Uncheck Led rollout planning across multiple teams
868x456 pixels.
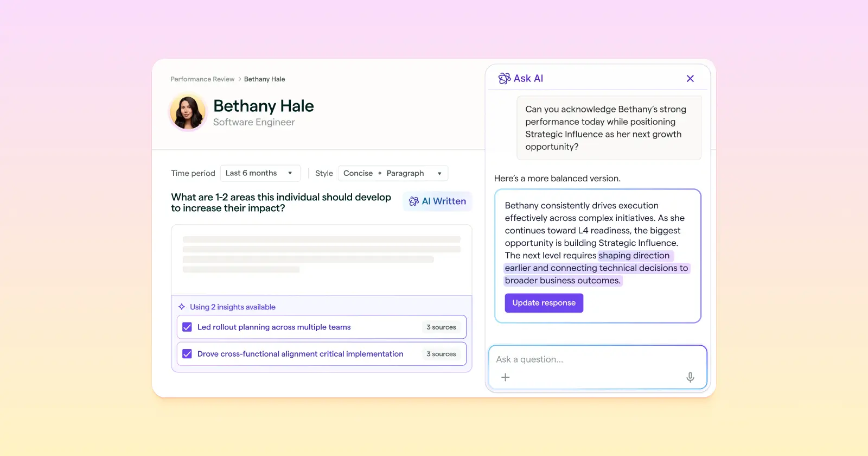tap(187, 327)
